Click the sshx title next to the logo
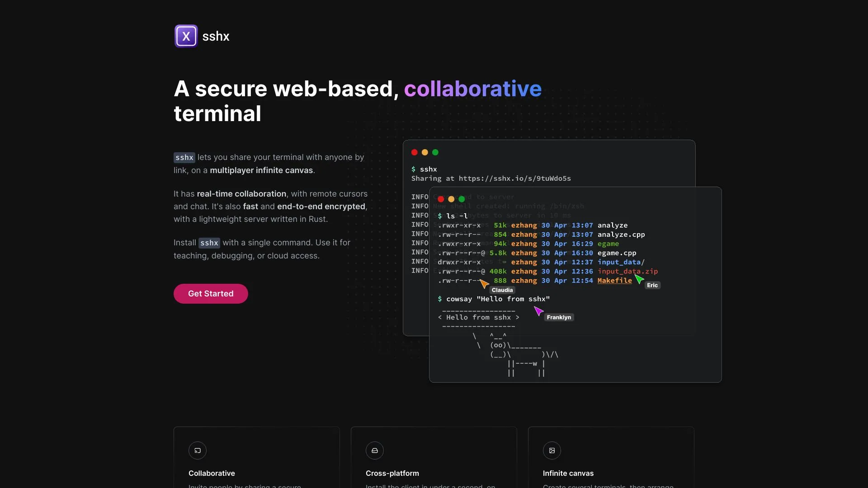This screenshot has width=868, height=488. 216,36
